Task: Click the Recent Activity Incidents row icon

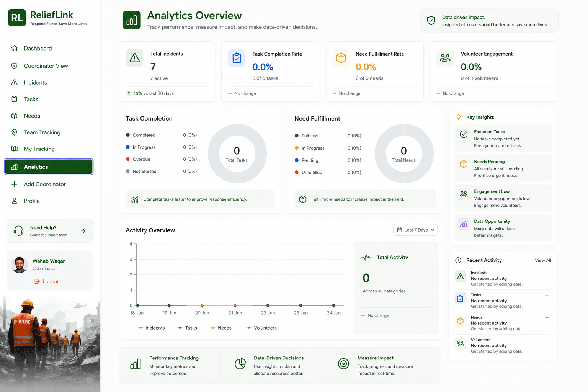Action: click(x=461, y=276)
